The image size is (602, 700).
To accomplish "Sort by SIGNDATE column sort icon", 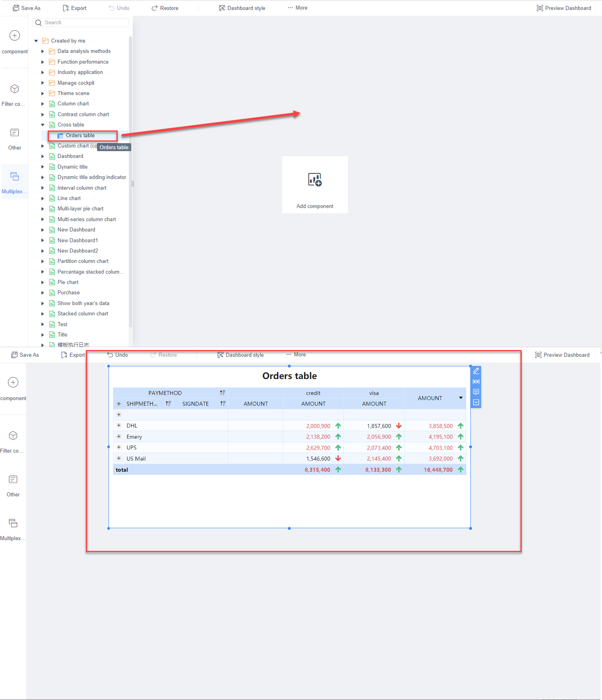I will coord(223,403).
